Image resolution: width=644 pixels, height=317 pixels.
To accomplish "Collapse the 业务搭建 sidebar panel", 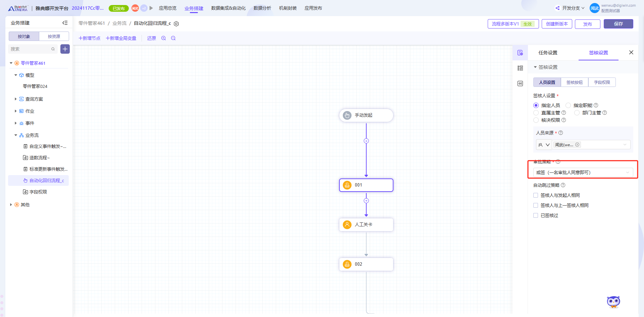I will [x=65, y=23].
